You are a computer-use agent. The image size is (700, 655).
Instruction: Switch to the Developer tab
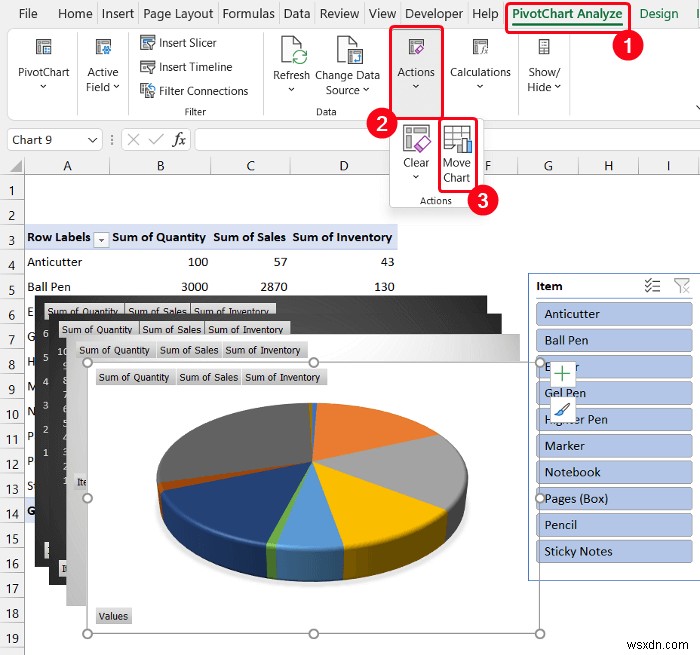point(434,14)
